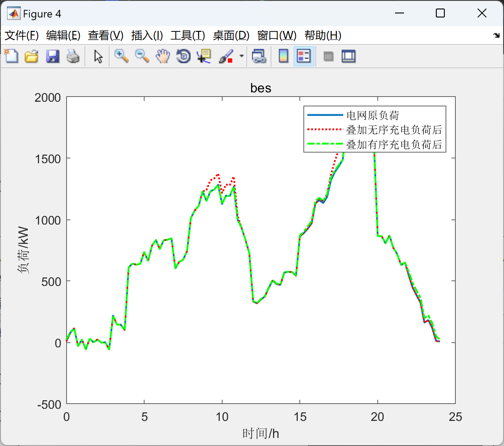Expand the Brush color dropdown arrow
504x446 pixels.
point(242,56)
